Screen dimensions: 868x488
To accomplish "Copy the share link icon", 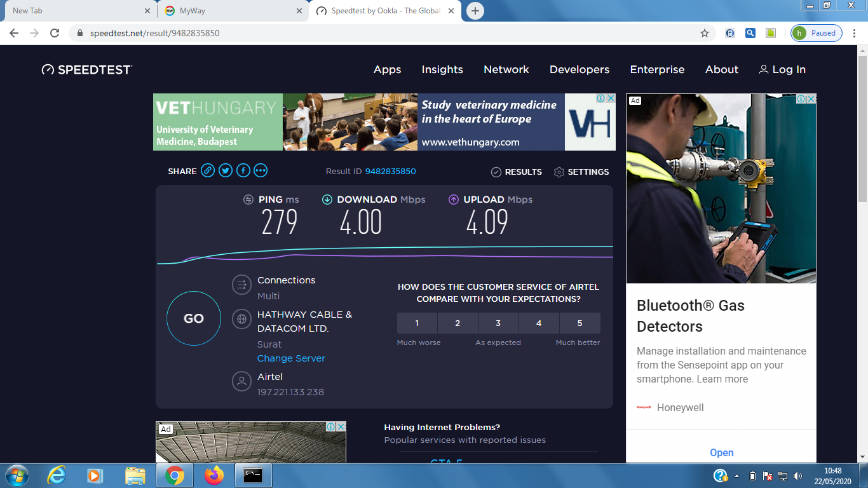I will (208, 171).
